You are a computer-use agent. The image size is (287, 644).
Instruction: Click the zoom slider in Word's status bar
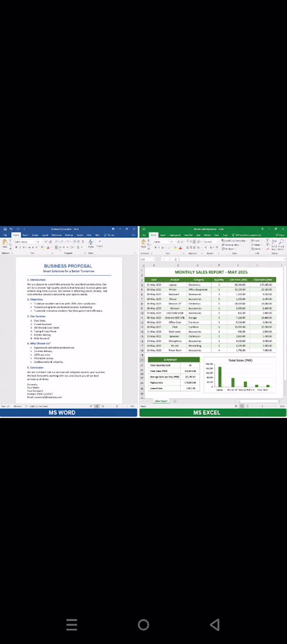click(x=117, y=406)
